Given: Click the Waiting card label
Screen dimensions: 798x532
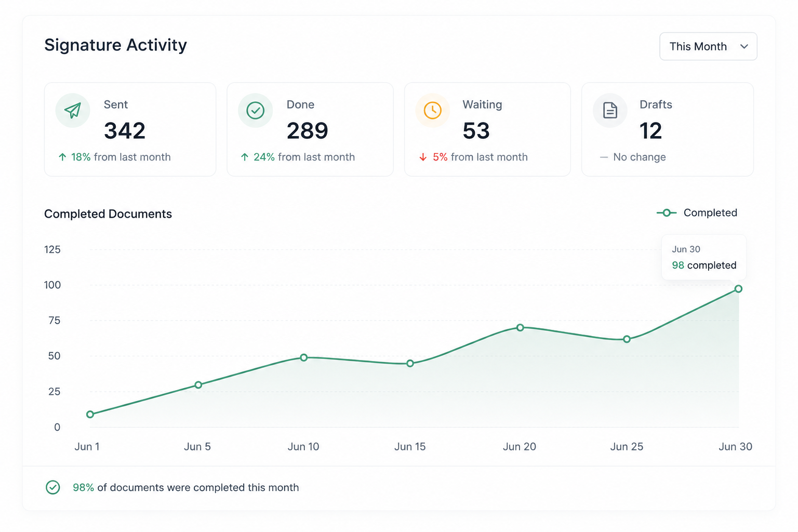Looking at the screenshot, I should coord(483,104).
